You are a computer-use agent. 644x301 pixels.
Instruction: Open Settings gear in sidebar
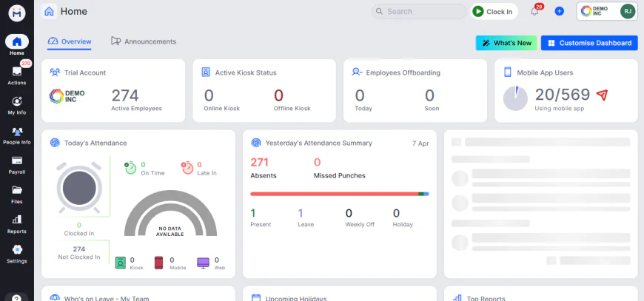(16, 250)
